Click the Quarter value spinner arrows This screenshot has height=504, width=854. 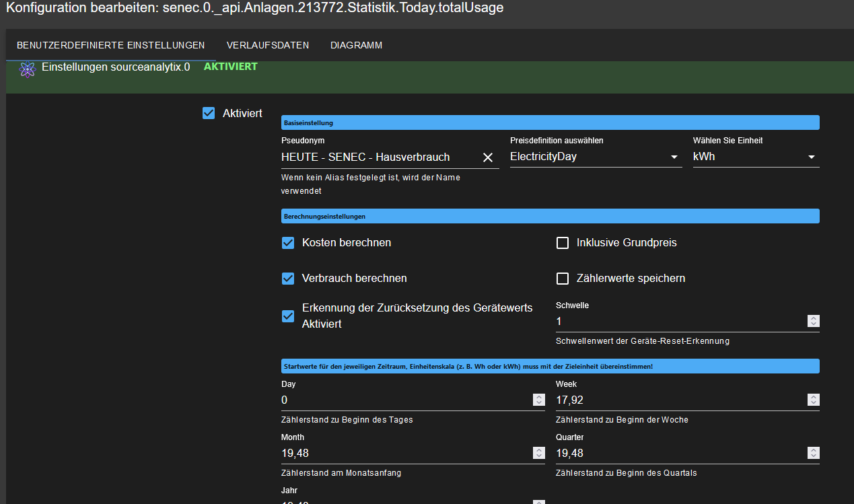point(813,453)
